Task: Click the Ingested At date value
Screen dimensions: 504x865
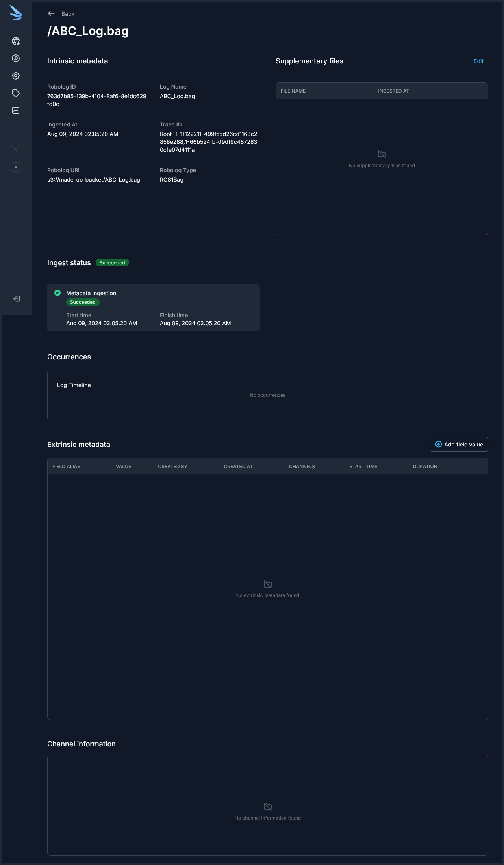Action: 83,134
